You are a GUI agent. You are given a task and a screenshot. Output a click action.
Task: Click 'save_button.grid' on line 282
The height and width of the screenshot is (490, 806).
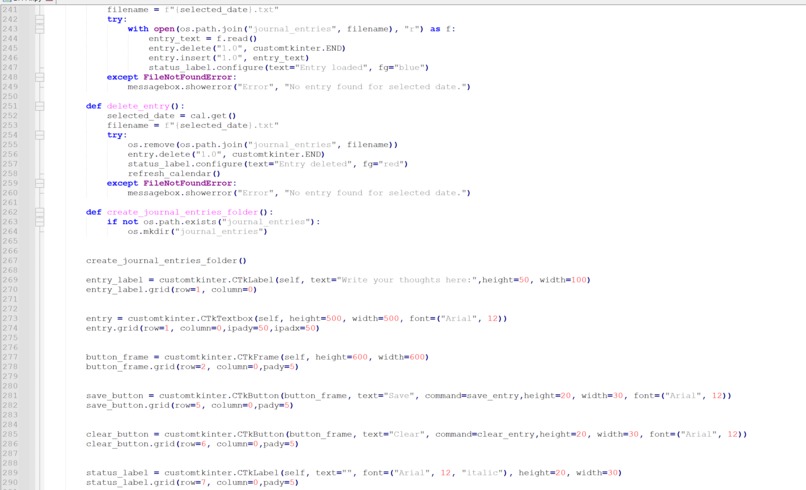click(x=127, y=406)
